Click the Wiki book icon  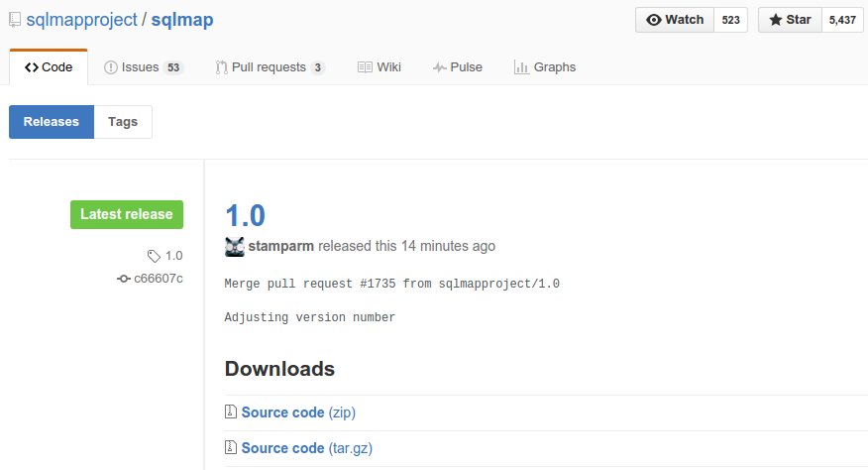click(365, 67)
